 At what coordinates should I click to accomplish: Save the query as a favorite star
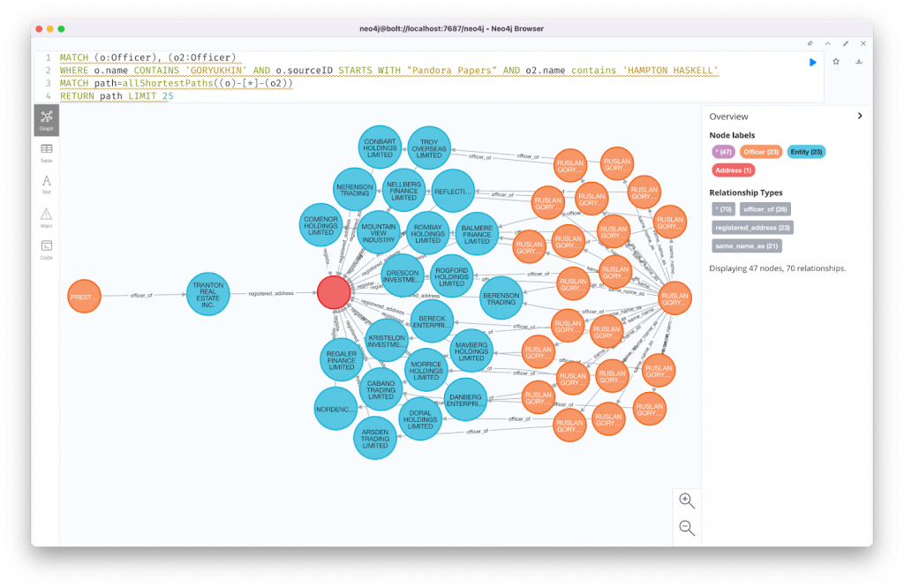tap(835, 62)
